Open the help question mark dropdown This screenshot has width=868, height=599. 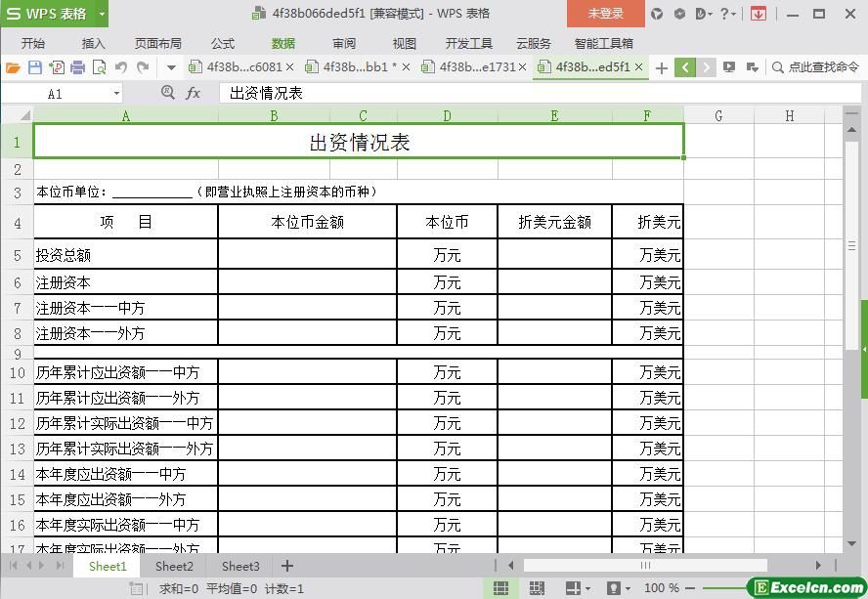(x=727, y=14)
